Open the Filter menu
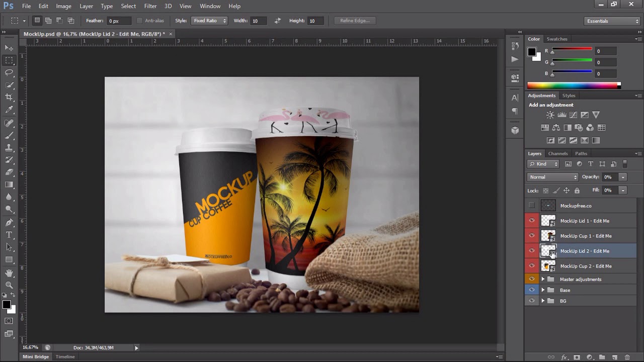The image size is (644, 362). tap(150, 6)
